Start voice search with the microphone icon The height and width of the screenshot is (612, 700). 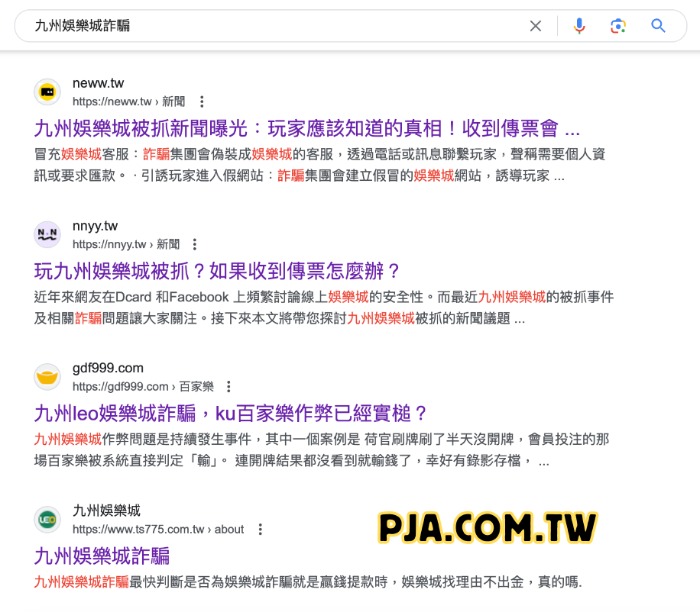[579, 26]
